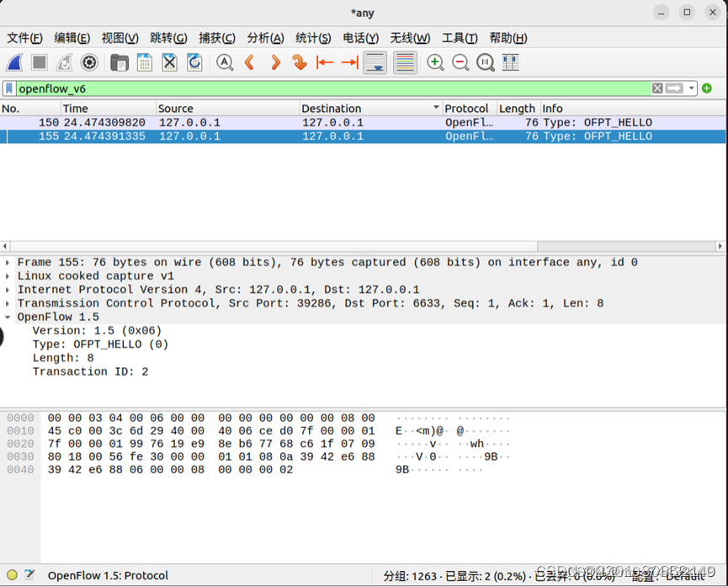
Task: Toggle auto-scroll during live capture
Action: tap(375, 62)
